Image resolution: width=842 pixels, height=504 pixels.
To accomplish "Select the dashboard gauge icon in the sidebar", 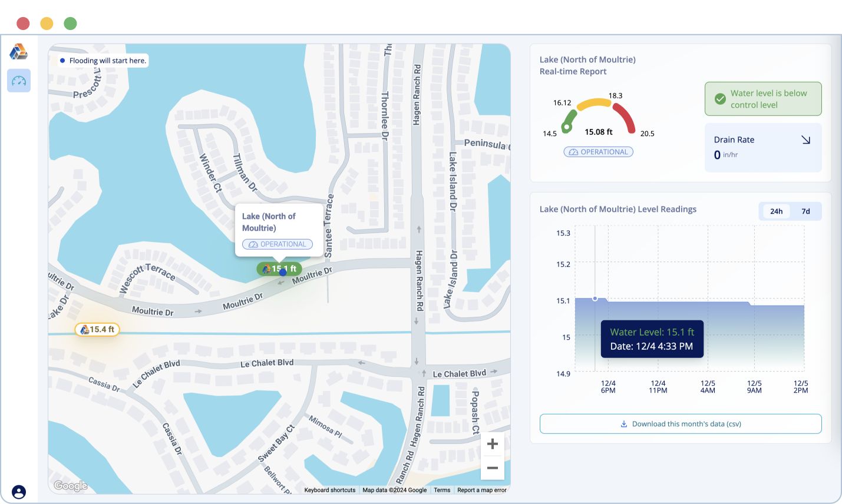I will (x=18, y=80).
